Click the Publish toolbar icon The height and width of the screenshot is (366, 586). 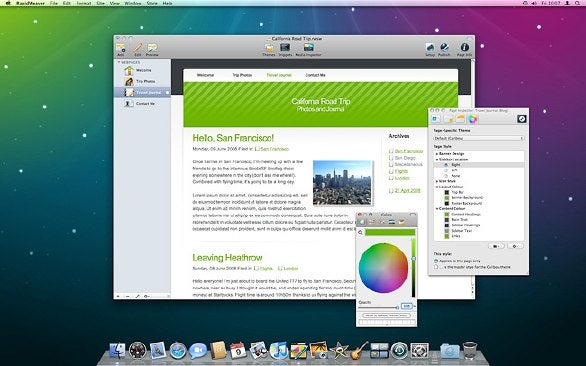point(444,49)
